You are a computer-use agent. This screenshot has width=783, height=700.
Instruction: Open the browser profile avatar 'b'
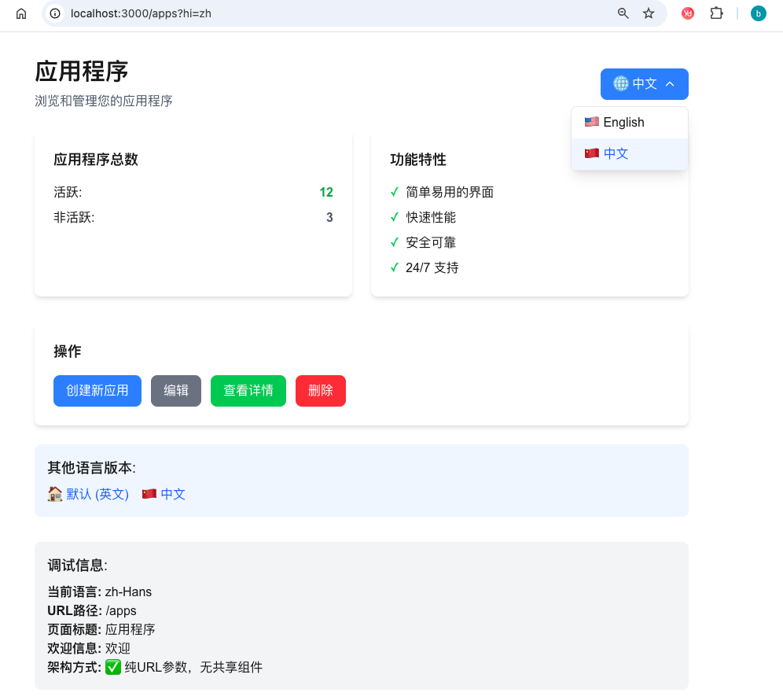point(758,13)
